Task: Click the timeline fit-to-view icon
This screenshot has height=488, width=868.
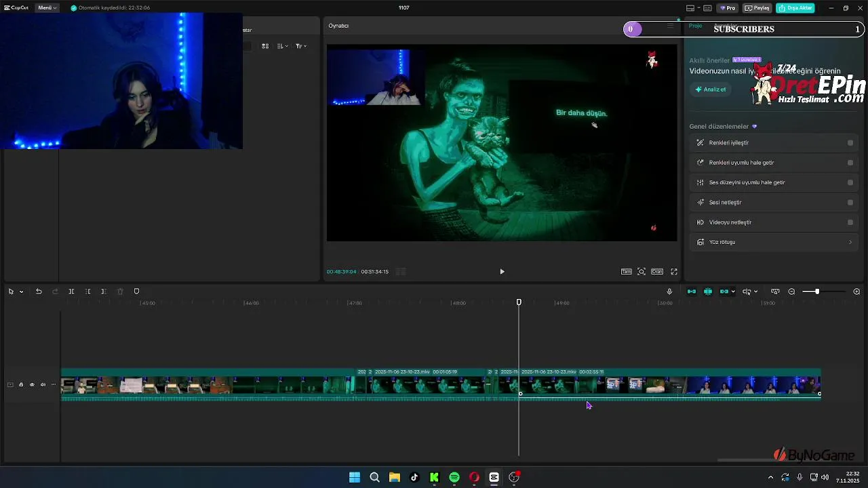Action: point(775,291)
